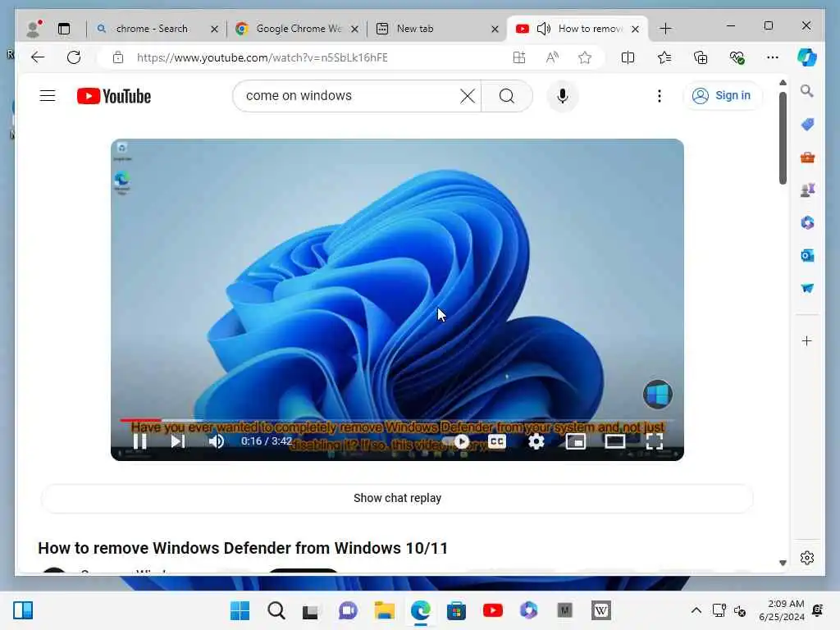Open Widgets panel on taskbar

[x=23, y=610]
